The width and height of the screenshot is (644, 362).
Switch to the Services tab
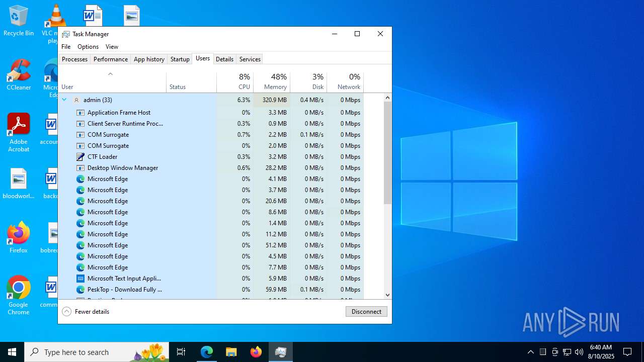pyautogui.click(x=250, y=59)
